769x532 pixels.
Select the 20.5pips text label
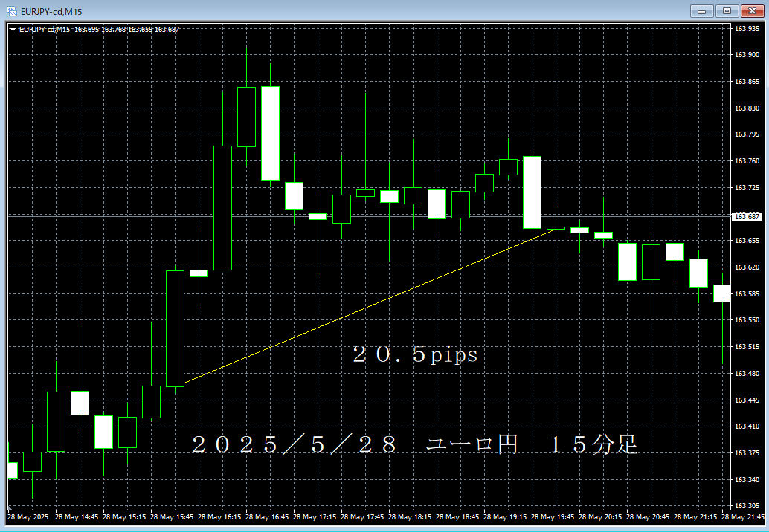415,355
